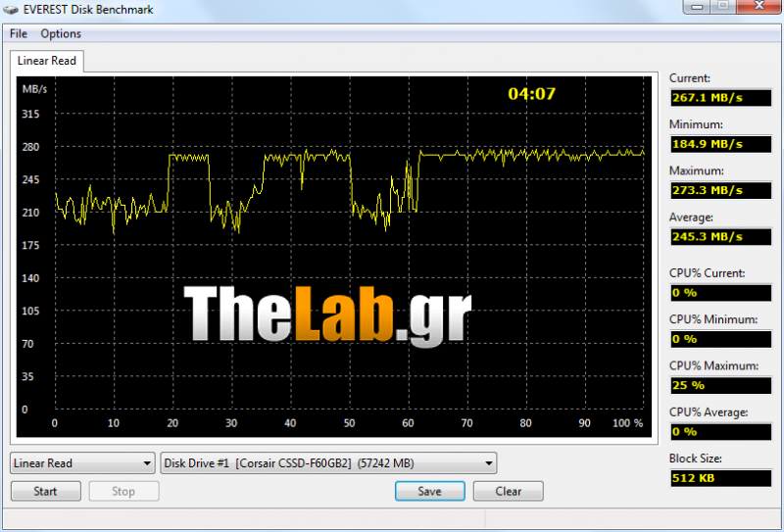Click the Average speed value 245.3 MB/s
Image resolution: width=784 pixels, height=532 pixels.
coord(720,236)
